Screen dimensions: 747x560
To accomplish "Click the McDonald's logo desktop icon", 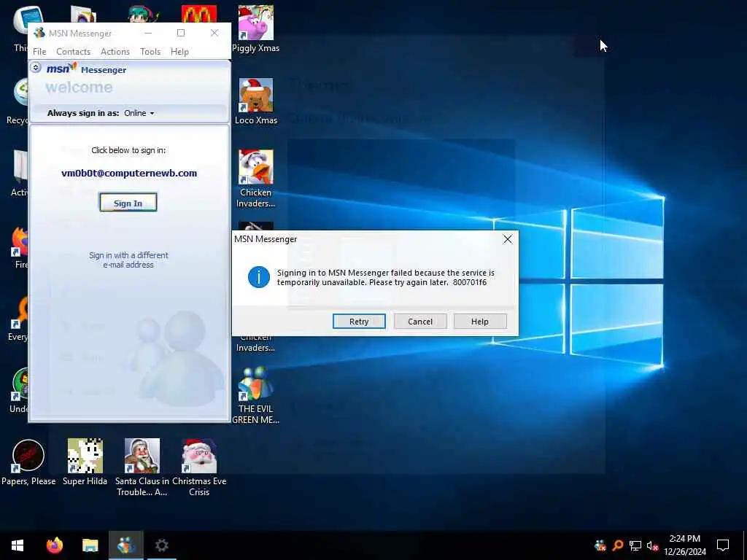I will click(199, 15).
